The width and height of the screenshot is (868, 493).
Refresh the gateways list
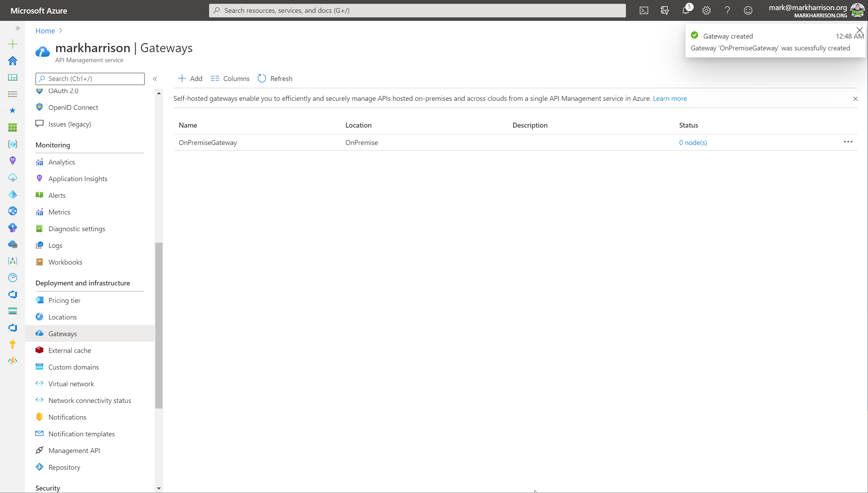click(x=275, y=79)
